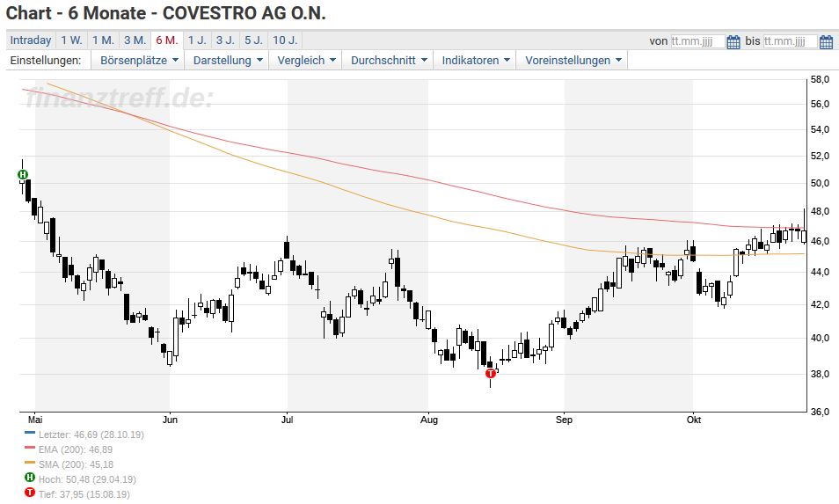Switch to the 3 J. time range

coord(225,40)
